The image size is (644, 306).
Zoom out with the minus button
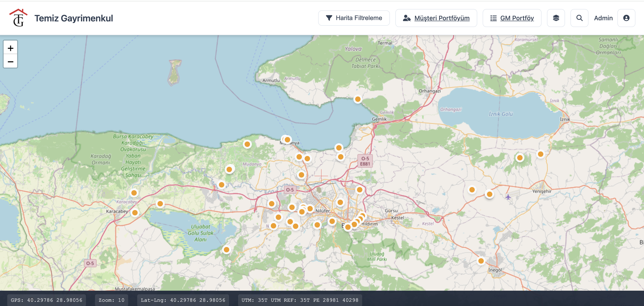coord(11,61)
